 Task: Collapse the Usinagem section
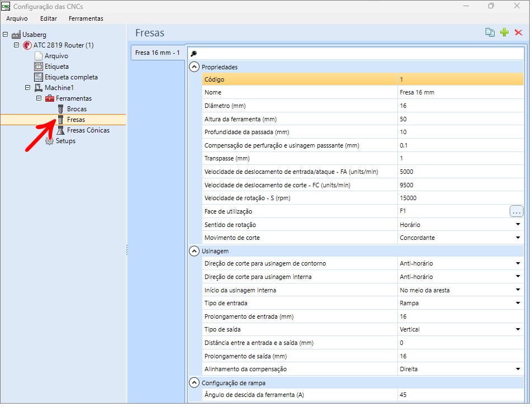(194, 251)
